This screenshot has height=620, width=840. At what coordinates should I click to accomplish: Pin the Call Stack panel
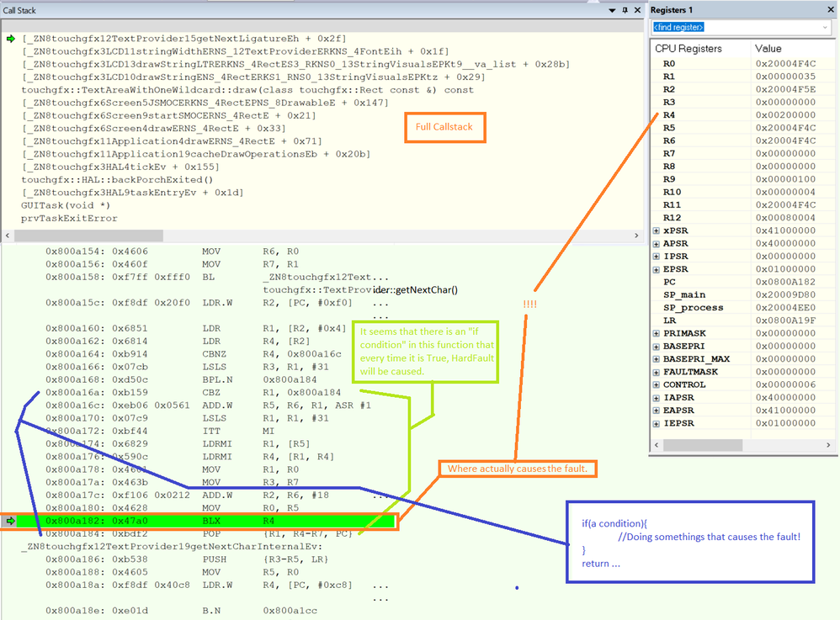coord(625,10)
